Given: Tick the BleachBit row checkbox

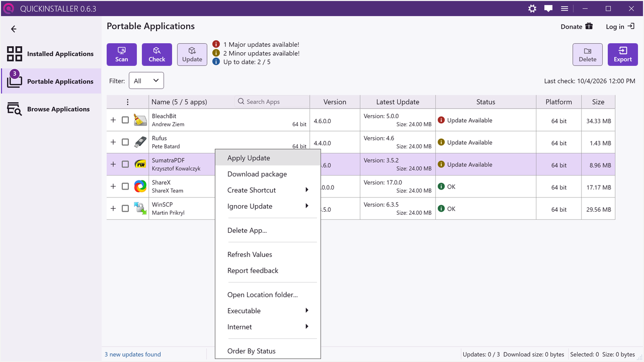Looking at the screenshot, I should pos(125,120).
